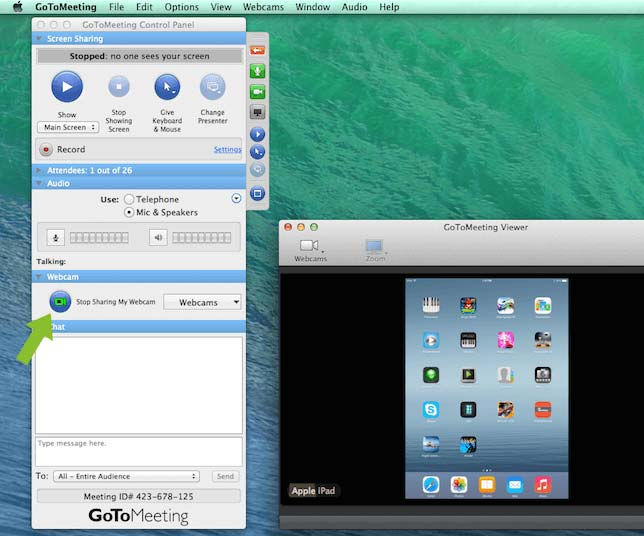Click the blue square viewer button on grab tab
Image resolution: width=644 pixels, height=536 pixels.
coord(258,193)
